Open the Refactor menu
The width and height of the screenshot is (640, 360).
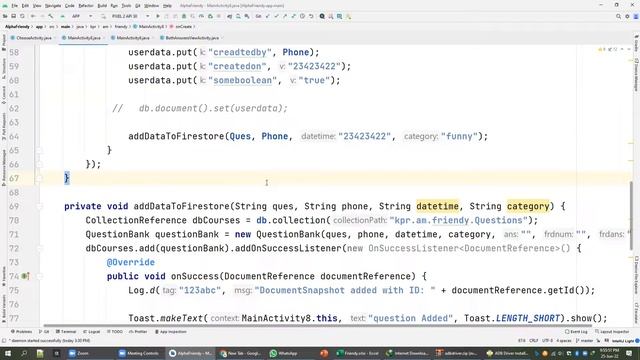tap(86, 6)
